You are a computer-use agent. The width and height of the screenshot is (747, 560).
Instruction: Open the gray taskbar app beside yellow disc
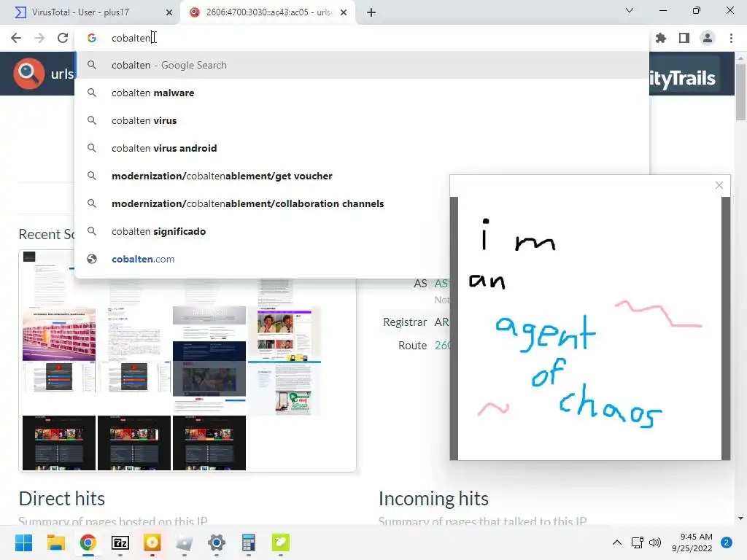pos(185,542)
